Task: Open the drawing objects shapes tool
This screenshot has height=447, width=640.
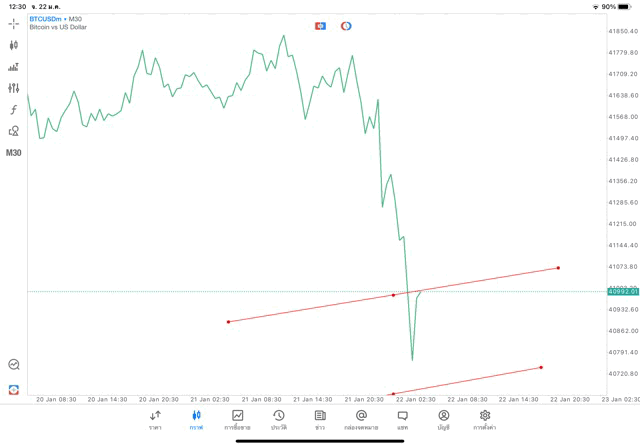Action: [14, 131]
